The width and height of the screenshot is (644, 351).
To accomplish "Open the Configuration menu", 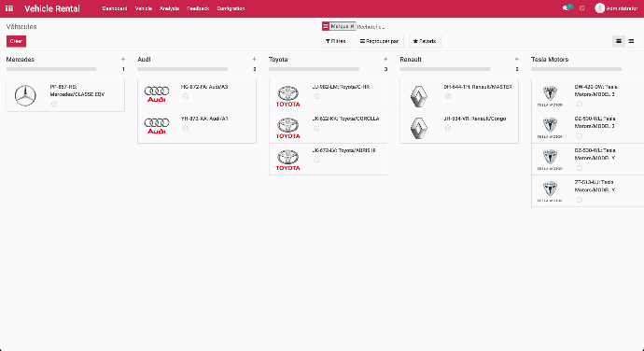I will pyautogui.click(x=231, y=8).
